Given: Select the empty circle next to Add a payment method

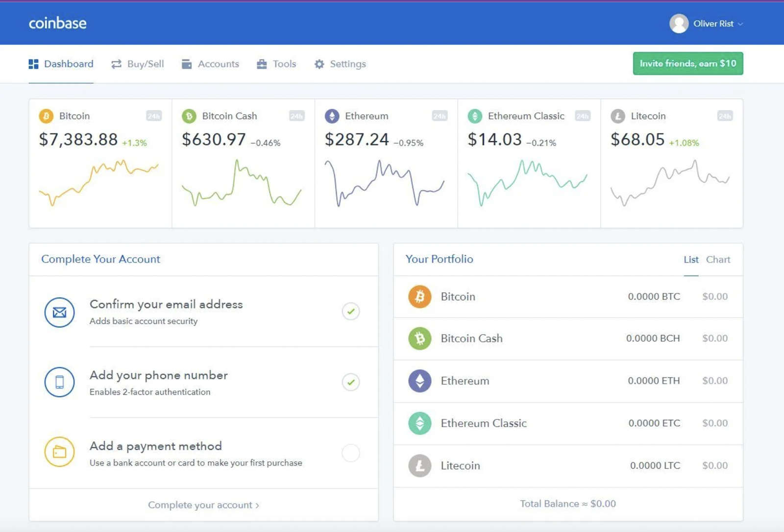Looking at the screenshot, I should point(350,453).
